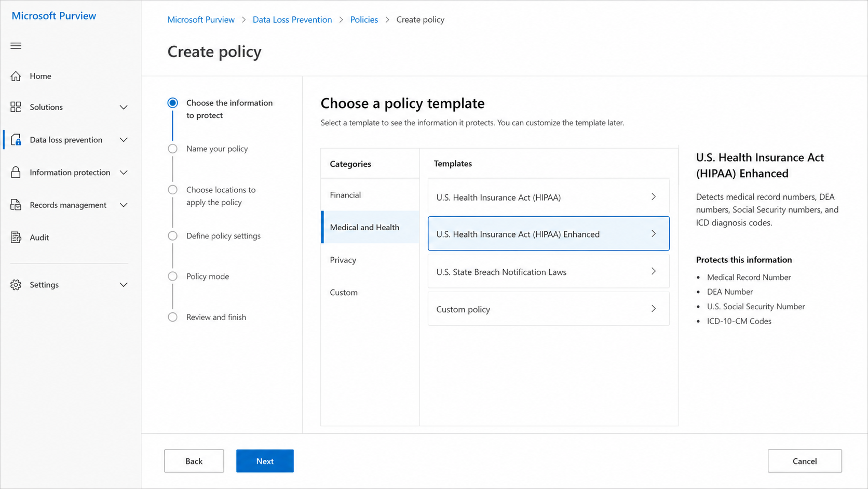Expand the Records management chevron
The width and height of the screenshot is (868, 489).
coord(124,205)
